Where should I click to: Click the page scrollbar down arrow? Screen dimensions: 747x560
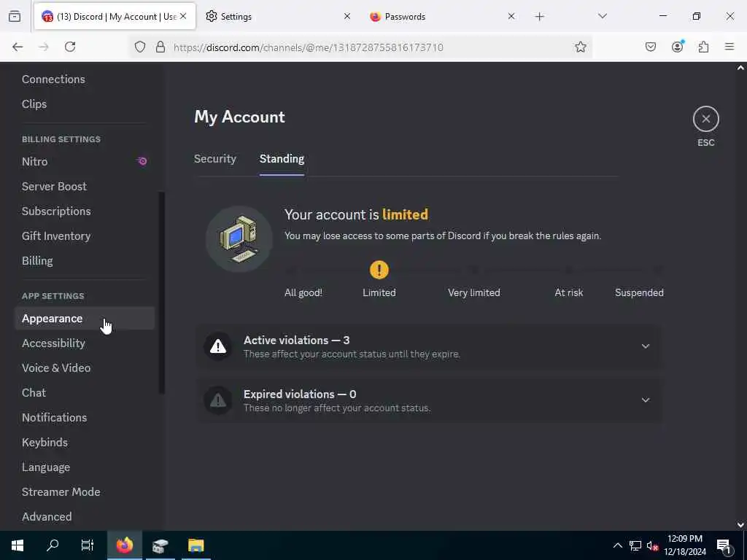point(740,525)
